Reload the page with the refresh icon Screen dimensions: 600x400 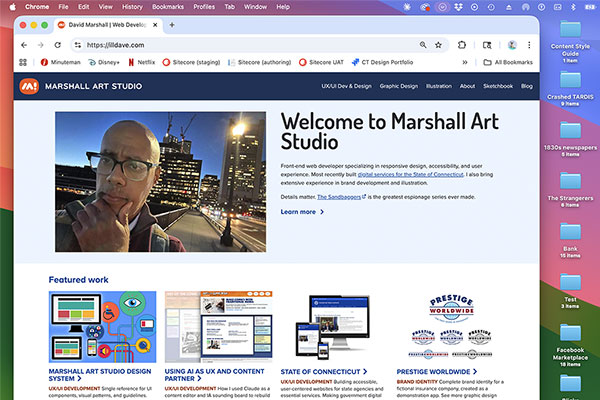click(56, 45)
